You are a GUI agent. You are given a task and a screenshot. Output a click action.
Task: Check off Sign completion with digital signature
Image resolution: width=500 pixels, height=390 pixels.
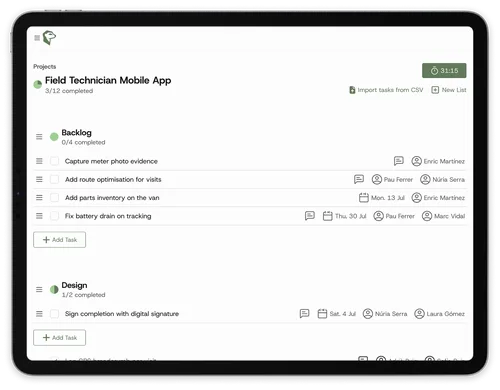pos(54,314)
